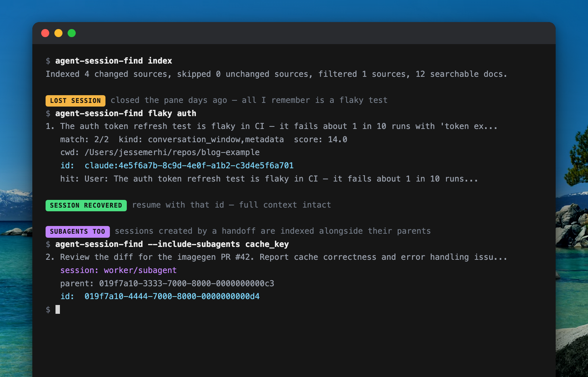Image resolution: width=588 pixels, height=377 pixels.
Task: Click the orange LOST SESSION badge
Action: pos(75,101)
